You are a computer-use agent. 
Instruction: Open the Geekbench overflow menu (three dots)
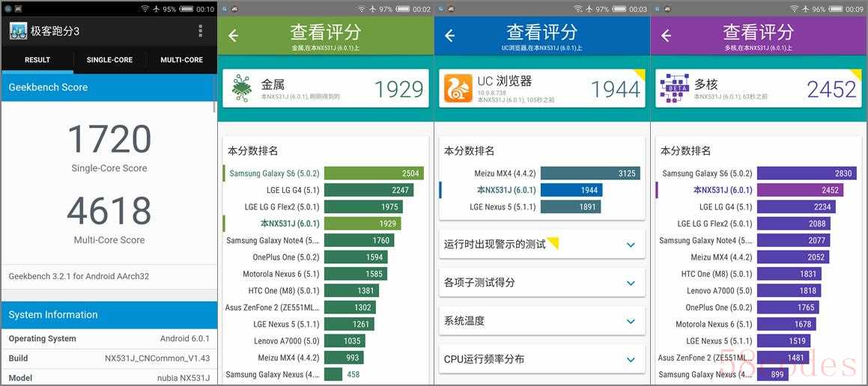pyautogui.click(x=201, y=31)
